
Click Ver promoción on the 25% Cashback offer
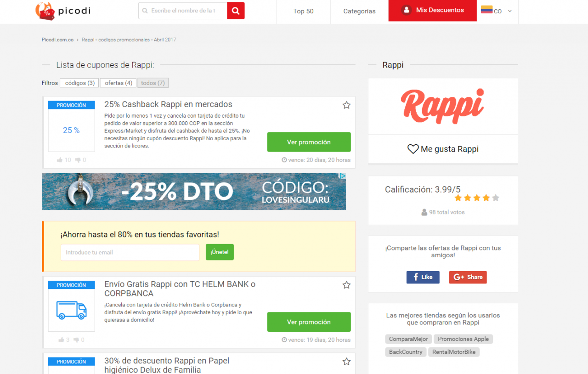coord(309,142)
